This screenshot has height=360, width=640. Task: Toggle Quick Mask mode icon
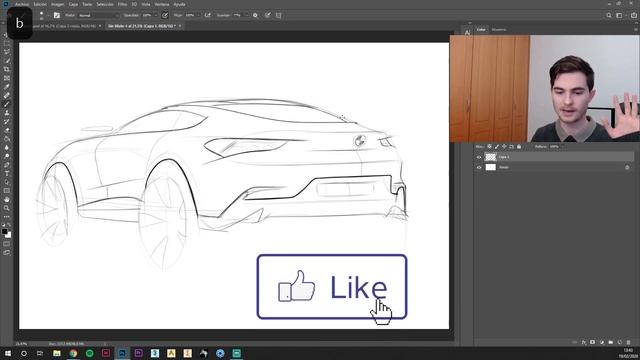coord(7,244)
